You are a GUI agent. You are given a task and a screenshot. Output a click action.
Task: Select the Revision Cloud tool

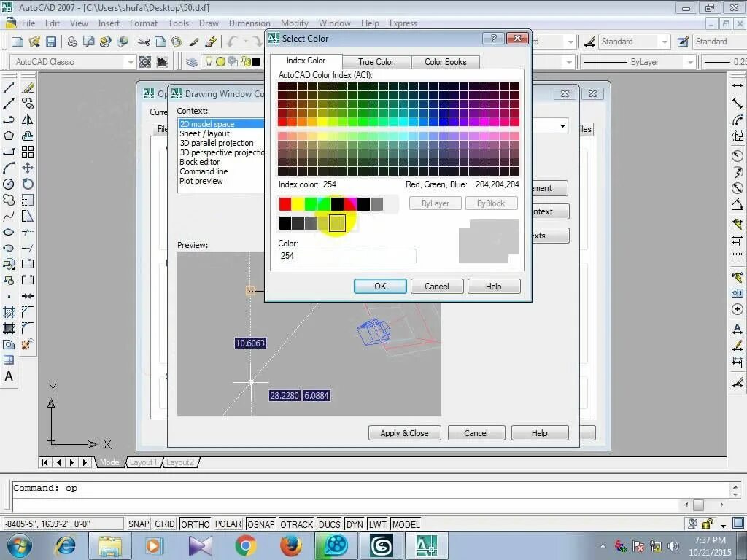point(9,200)
